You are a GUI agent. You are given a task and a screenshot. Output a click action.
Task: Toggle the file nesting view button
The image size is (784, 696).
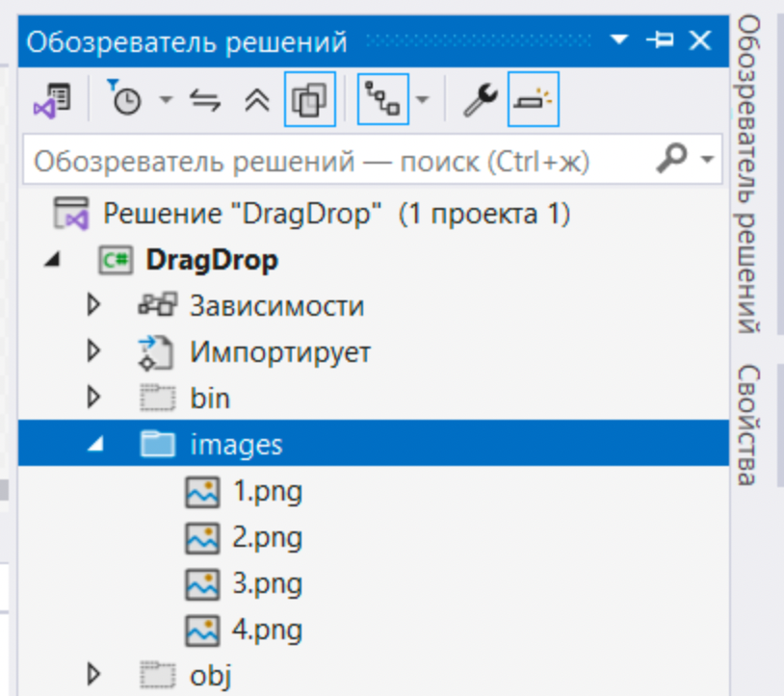click(383, 100)
